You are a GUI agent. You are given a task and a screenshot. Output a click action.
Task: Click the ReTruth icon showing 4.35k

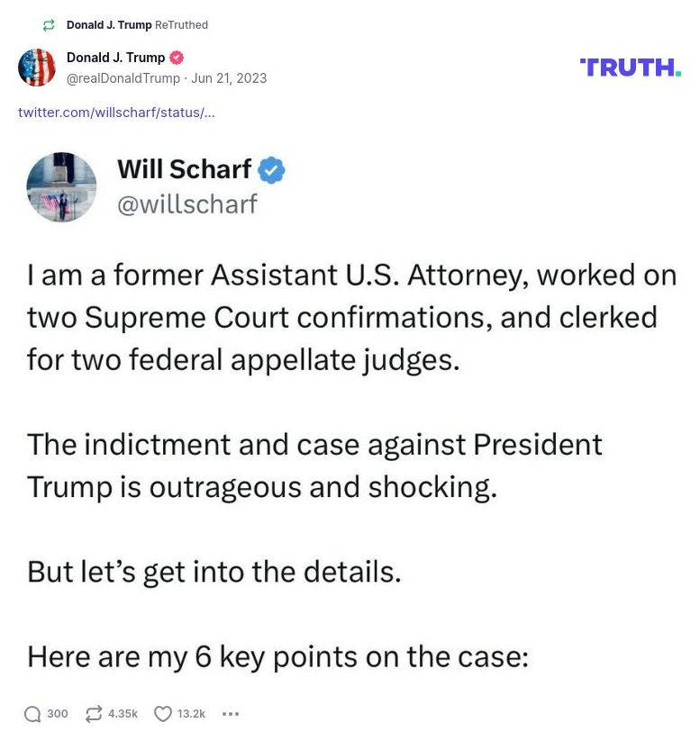coord(91,713)
